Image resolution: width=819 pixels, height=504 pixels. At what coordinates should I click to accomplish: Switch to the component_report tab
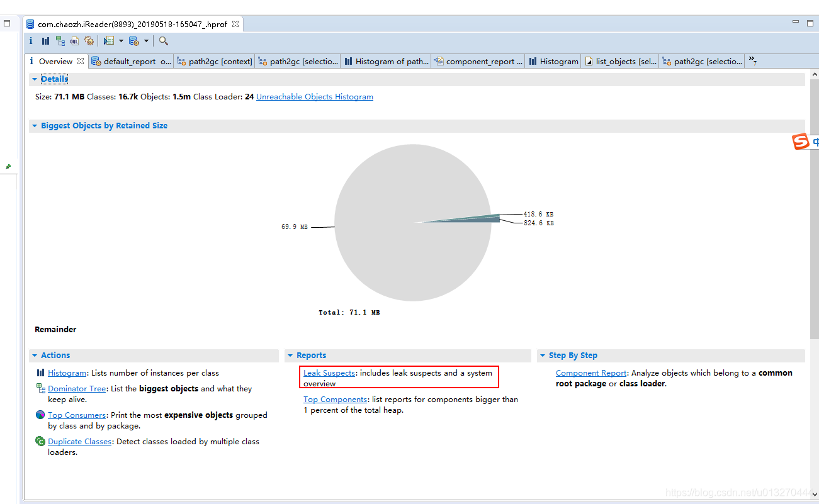(478, 61)
